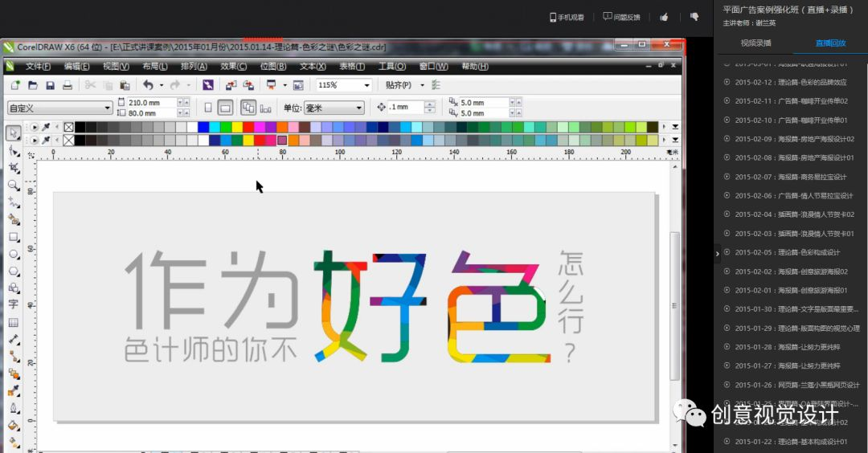
Task: Click 问题反馈 feedback link
Action: point(621,17)
